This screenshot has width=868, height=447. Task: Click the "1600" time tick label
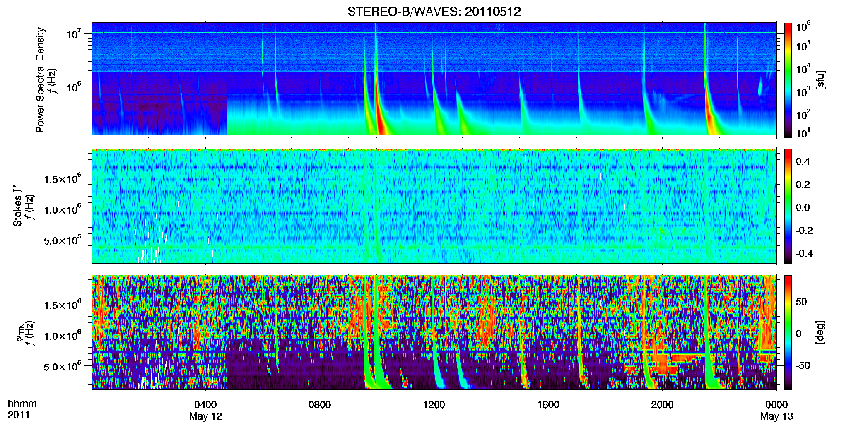548,405
